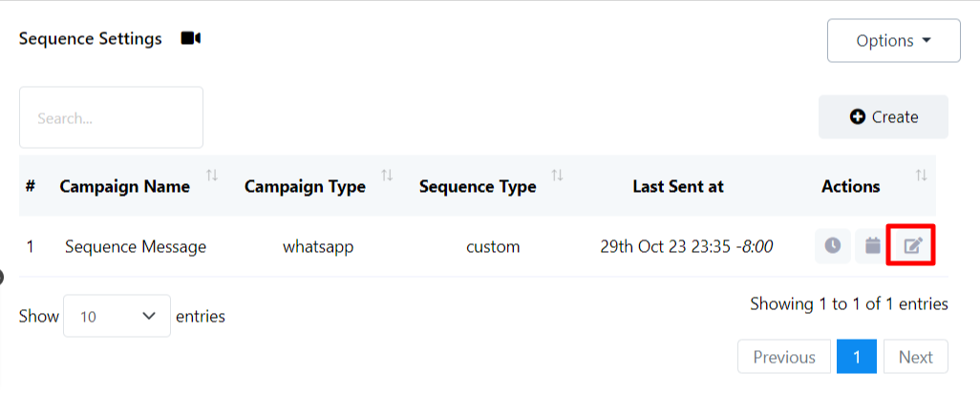980x416 pixels.
Task: Go to the Next page
Action: [915, 357]
